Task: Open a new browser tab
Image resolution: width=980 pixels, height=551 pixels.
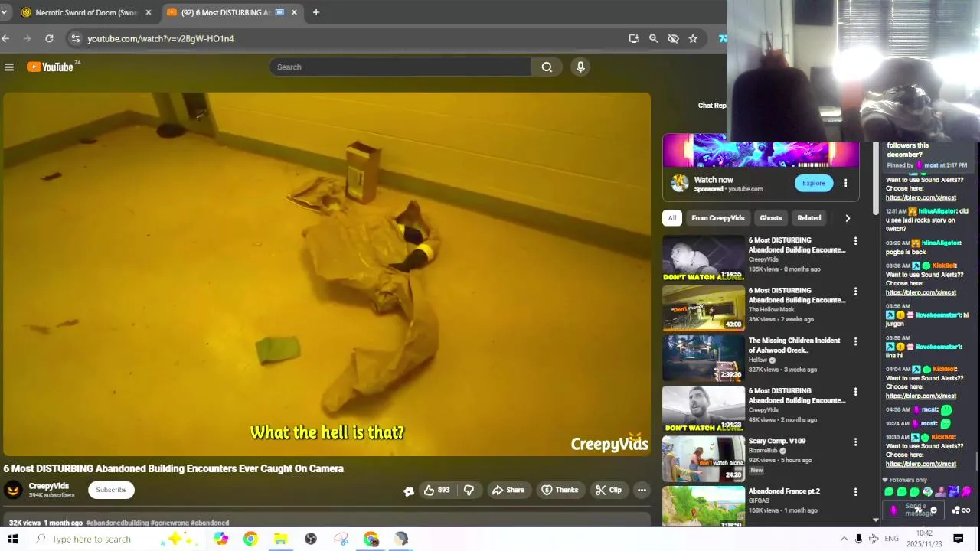Action: tap(315, 12)
